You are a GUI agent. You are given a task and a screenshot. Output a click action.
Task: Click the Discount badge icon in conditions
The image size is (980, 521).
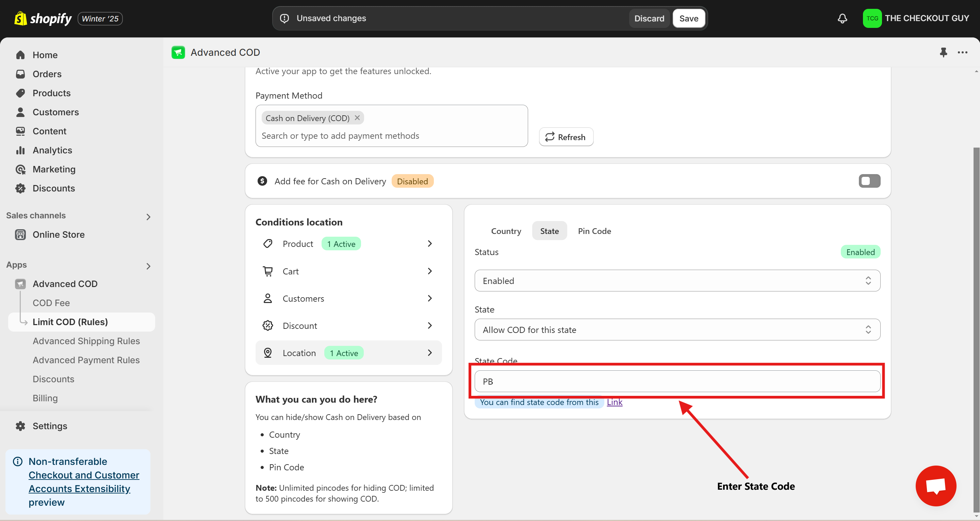coord(268,325)
